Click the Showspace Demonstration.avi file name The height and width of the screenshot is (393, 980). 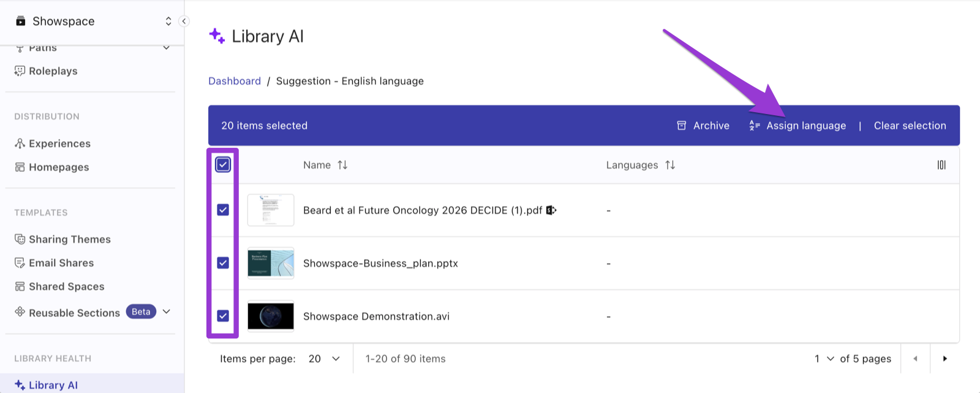coord(376,316)
